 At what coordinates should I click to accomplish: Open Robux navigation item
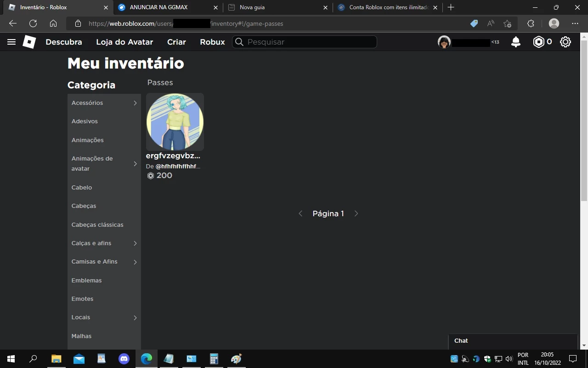(x=212, y=42)
